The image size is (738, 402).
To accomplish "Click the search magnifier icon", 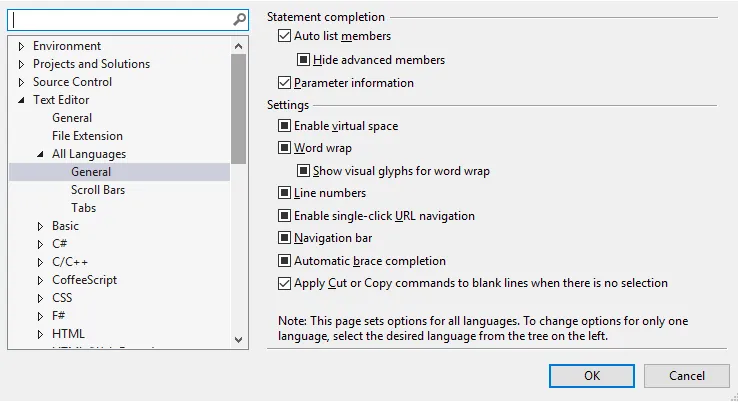I will point(239,19).
